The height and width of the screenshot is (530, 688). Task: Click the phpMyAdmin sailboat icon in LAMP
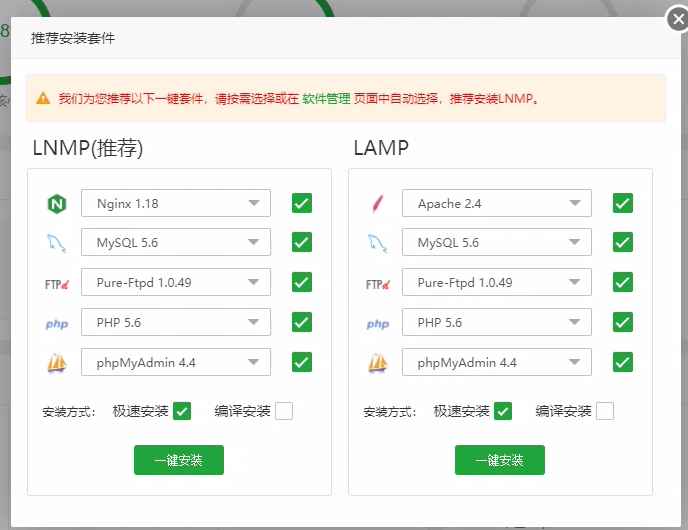coord(378,363)
